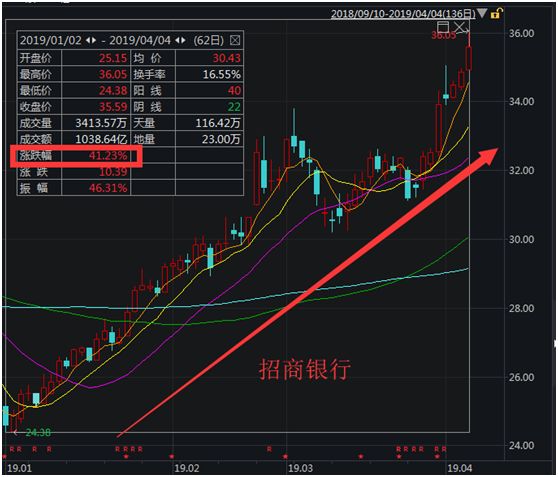558x477 pixels.
Task: Click the lone R marker just before 19.03
Action: tap(269, 449)
